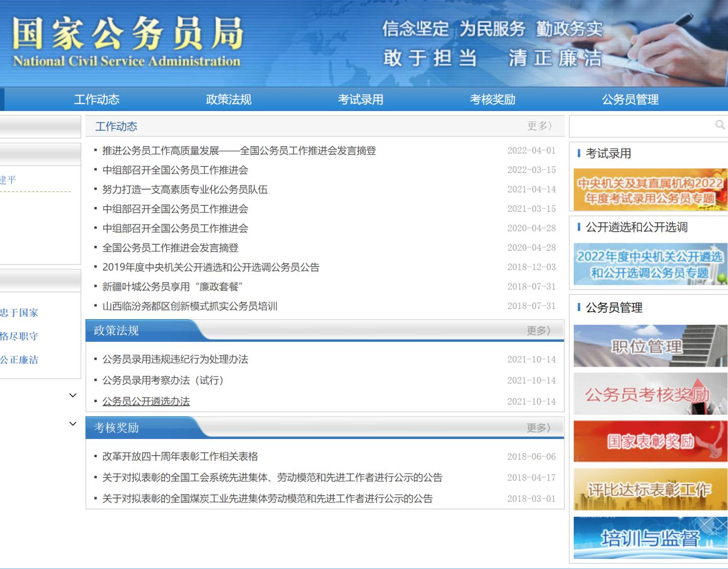Open 公务员录用考察办法（试行）

tap(163, 380)
